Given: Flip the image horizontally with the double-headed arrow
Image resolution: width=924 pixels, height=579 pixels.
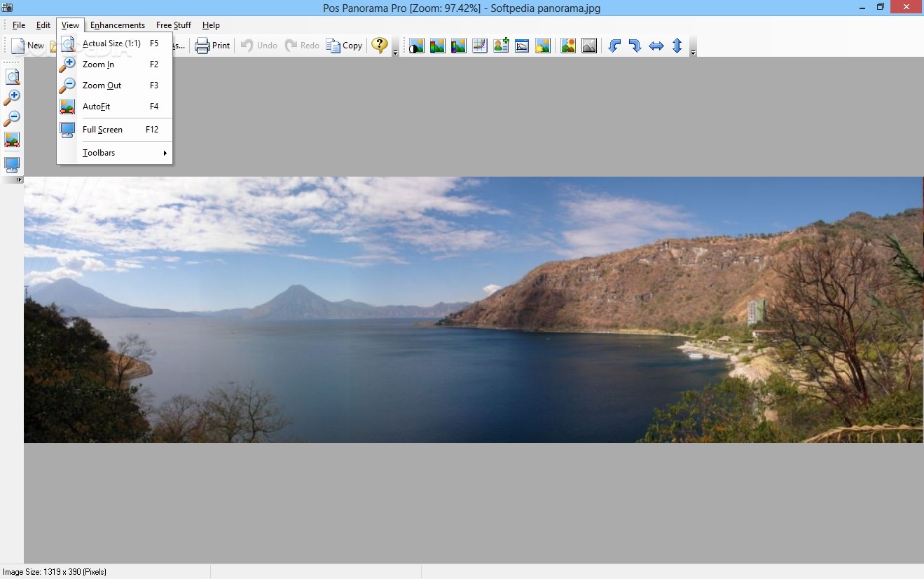Looking at the screenshot, I should tap(656, 46).
